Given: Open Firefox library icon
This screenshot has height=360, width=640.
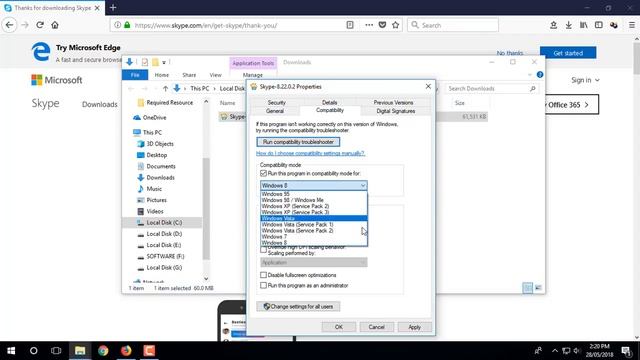Looking at the screenshot, I should pos(583,25).
